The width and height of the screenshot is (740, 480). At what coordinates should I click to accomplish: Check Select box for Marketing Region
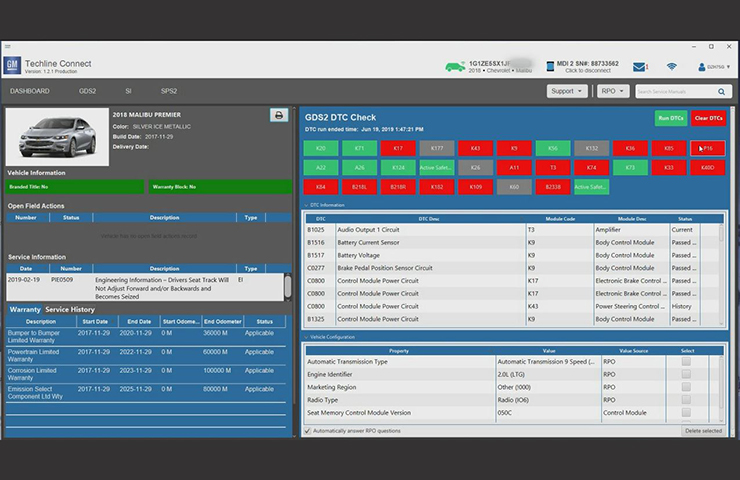[x=686, y=387]
